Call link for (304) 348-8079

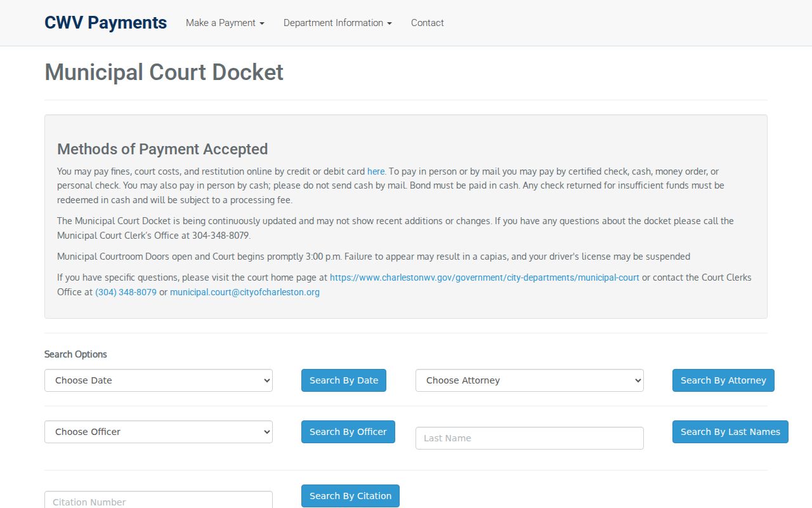(x=126, y=292)
